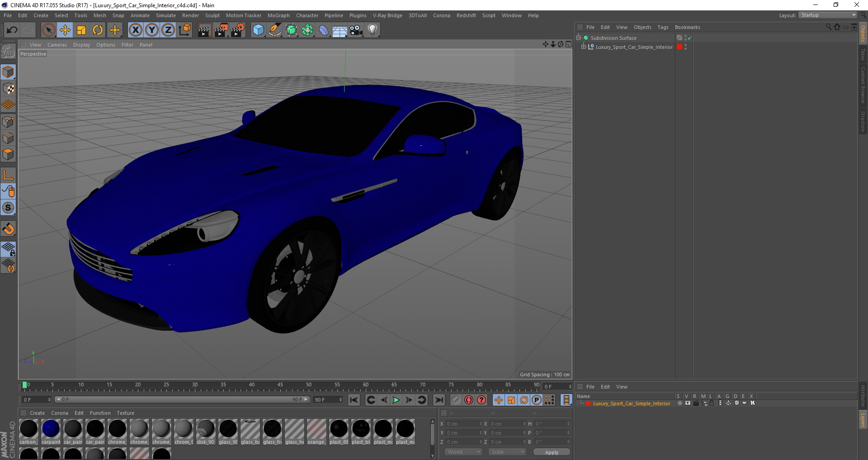Open the Scale mode dropdown
Viewport: 868px width, 460px height.
[x=507, y=452]
